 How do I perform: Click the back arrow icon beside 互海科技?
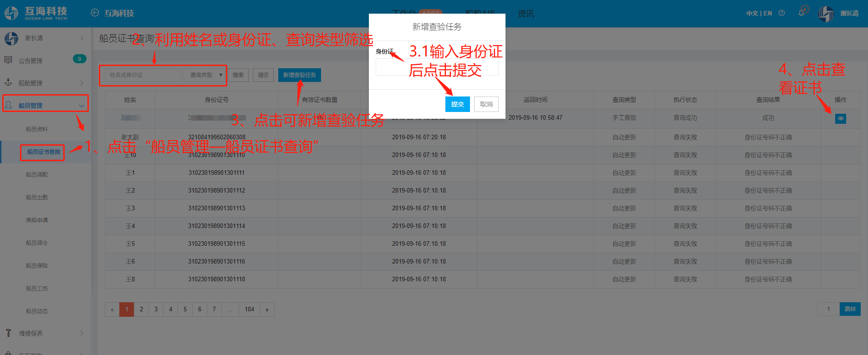tap(95, 13)
